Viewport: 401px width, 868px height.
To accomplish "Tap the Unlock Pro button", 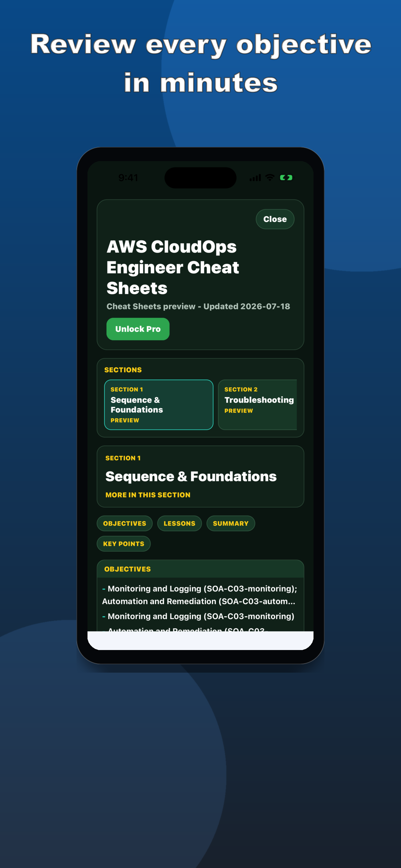I will [x=138, y=329].
